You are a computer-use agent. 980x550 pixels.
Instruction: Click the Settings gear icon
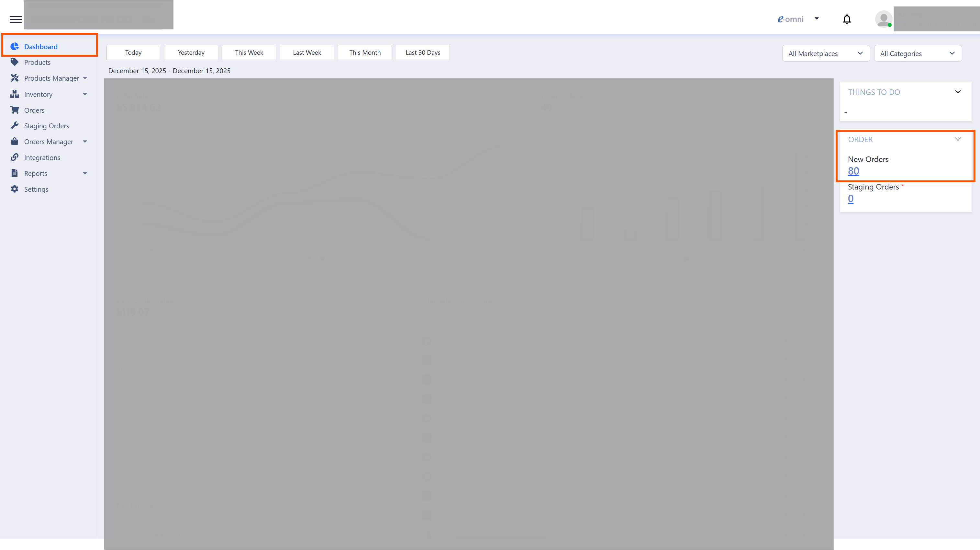(x=15, y=189)
